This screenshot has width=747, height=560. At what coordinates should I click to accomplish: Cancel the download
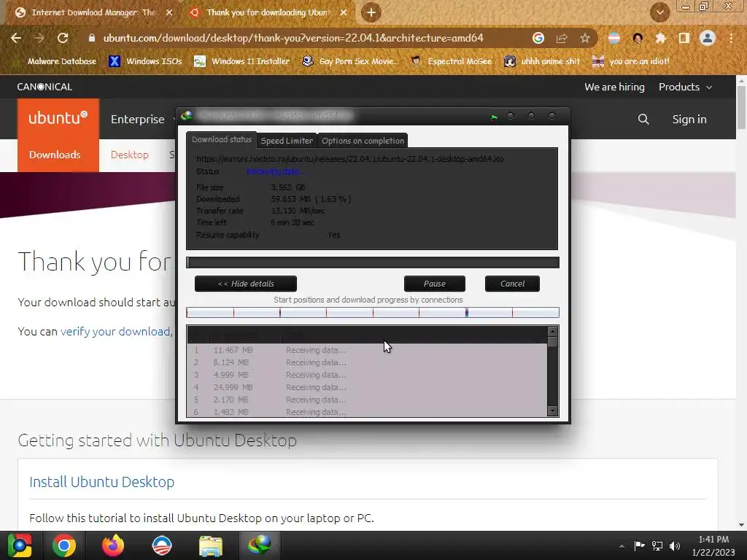[x=512, y=284]
